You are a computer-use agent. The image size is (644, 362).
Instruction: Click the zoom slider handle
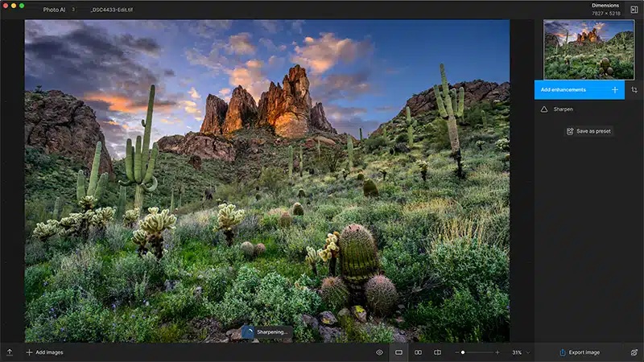(463, 352)
